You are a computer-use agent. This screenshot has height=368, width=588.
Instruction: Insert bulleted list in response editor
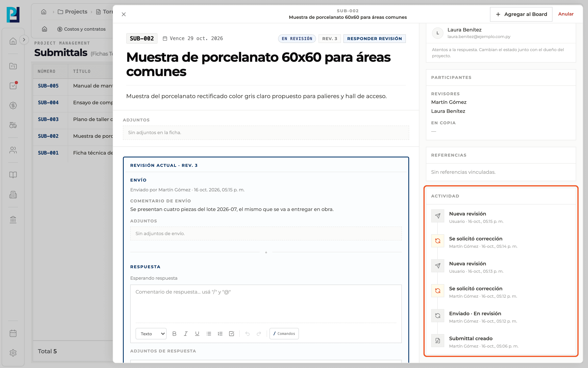click(208, 333)
